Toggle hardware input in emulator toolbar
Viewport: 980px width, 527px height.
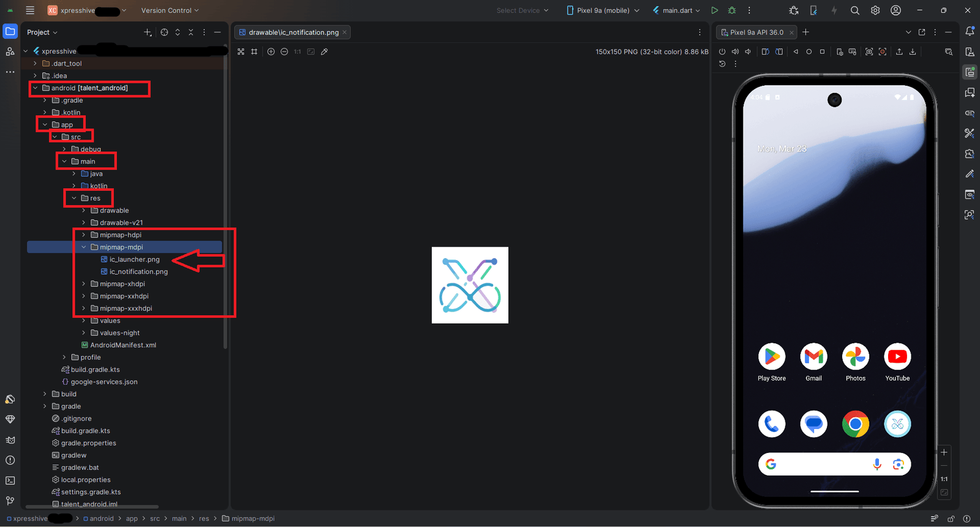(x=853, y=52)
